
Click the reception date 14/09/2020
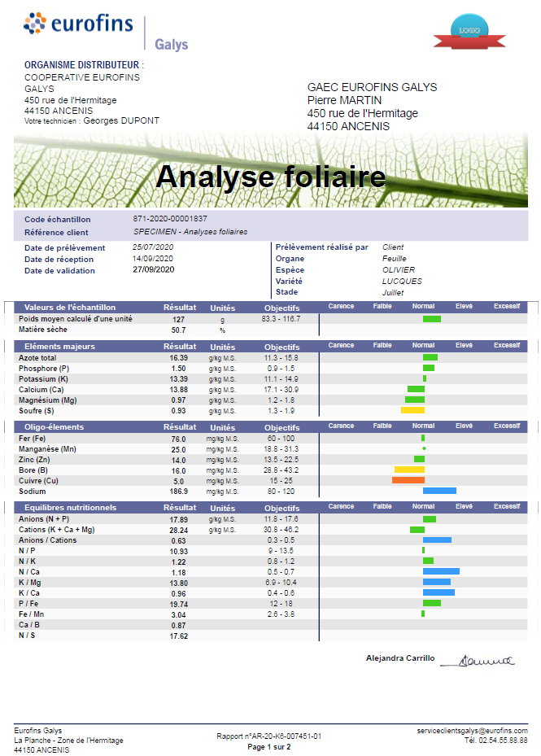[x=153, y=259]
